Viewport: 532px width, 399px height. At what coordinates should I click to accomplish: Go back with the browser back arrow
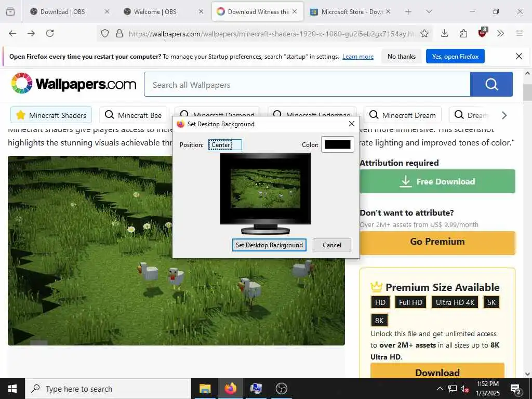click(12, 33)
